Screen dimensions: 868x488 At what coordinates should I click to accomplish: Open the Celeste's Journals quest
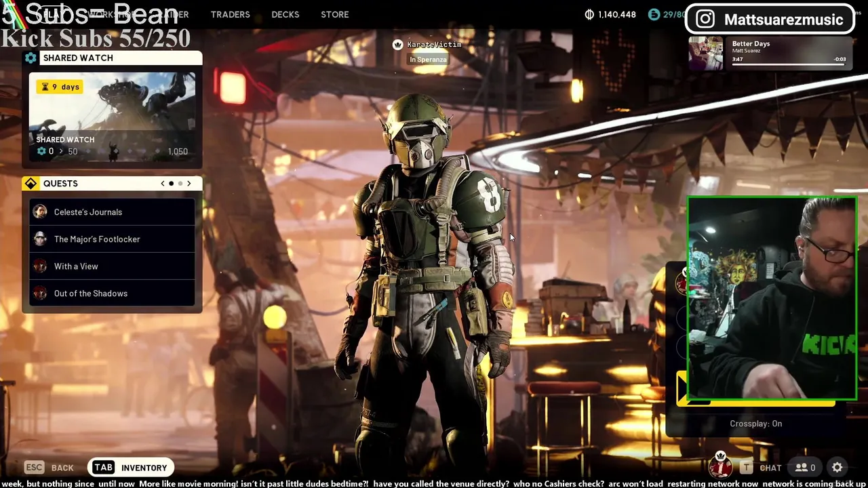[x=112, y=212]
